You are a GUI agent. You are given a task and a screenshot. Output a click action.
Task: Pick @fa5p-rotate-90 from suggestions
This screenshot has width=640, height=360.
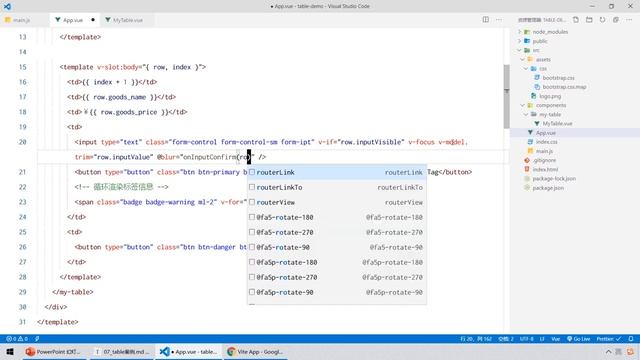click(337, 292)
